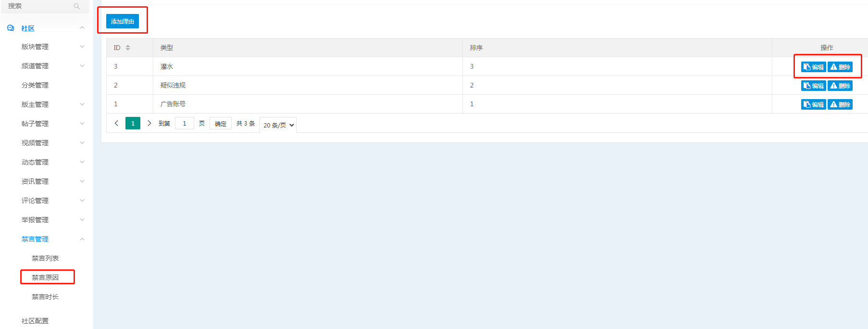
Task: Go to next page arrow
Action: click(x=149, y=123)
